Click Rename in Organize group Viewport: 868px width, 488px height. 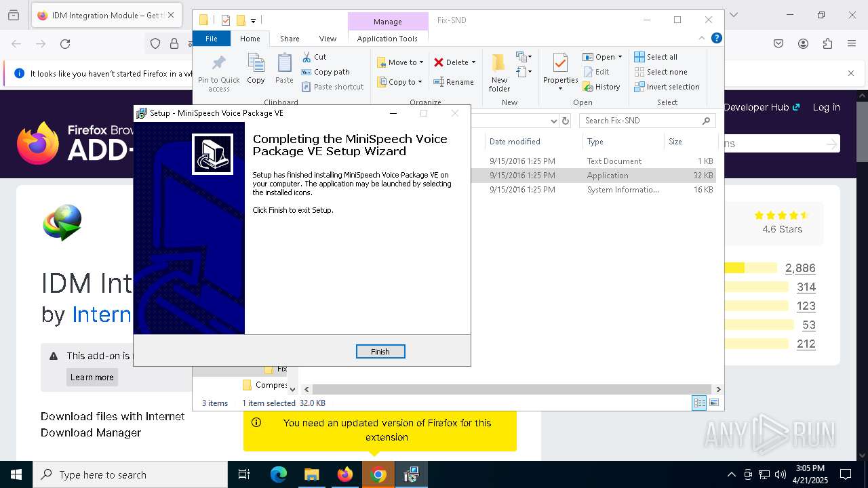click(454, 82)
